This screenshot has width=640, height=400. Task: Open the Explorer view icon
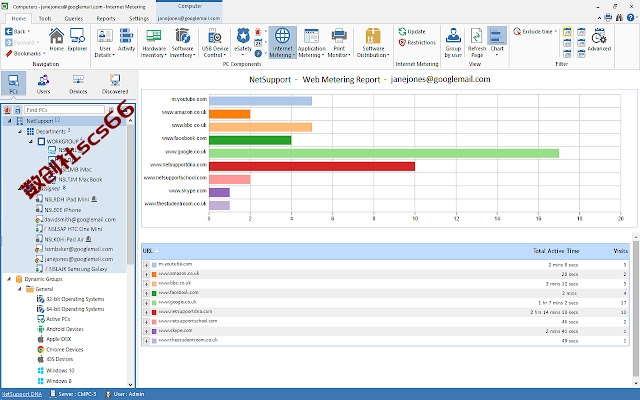point(77,40)
